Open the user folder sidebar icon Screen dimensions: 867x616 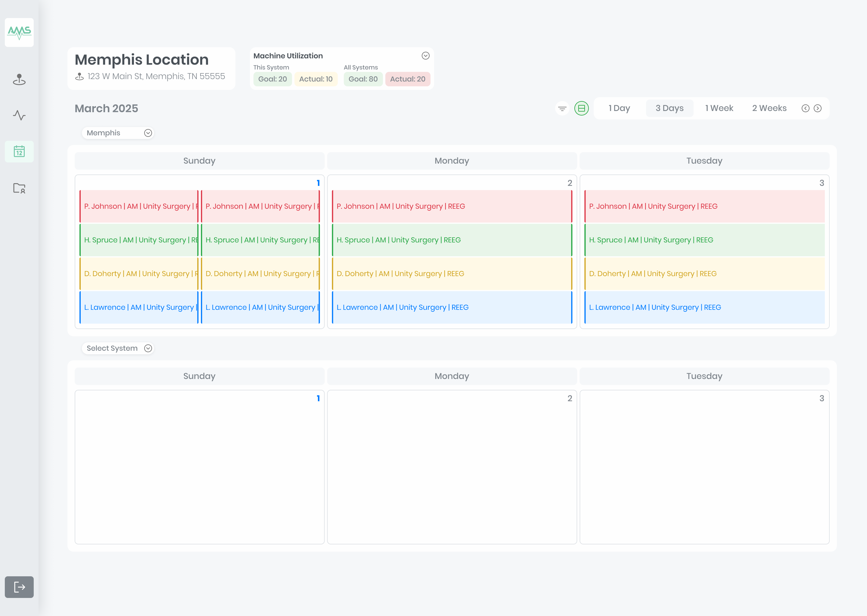(x=19, y=188)
